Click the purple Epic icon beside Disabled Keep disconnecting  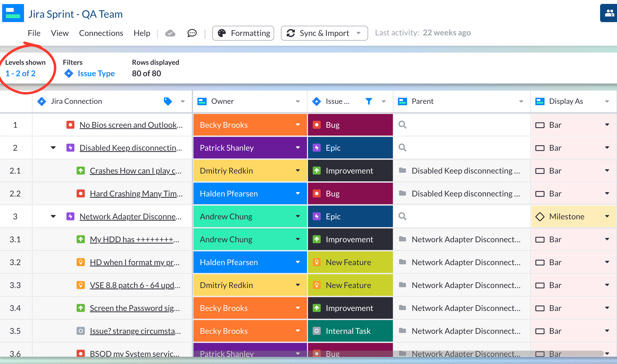[x=70, y=148]
